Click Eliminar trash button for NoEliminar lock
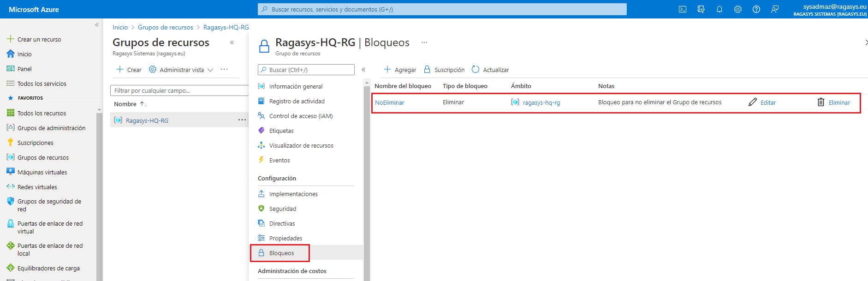Viewport: 868px width, 281px height. pos(834,102)
